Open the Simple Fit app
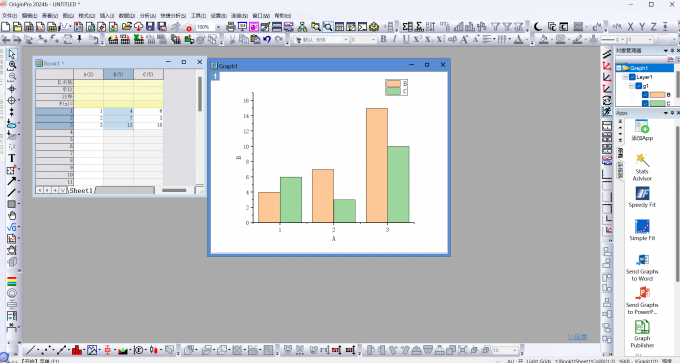The image size is (680, 363). (642, 230)
